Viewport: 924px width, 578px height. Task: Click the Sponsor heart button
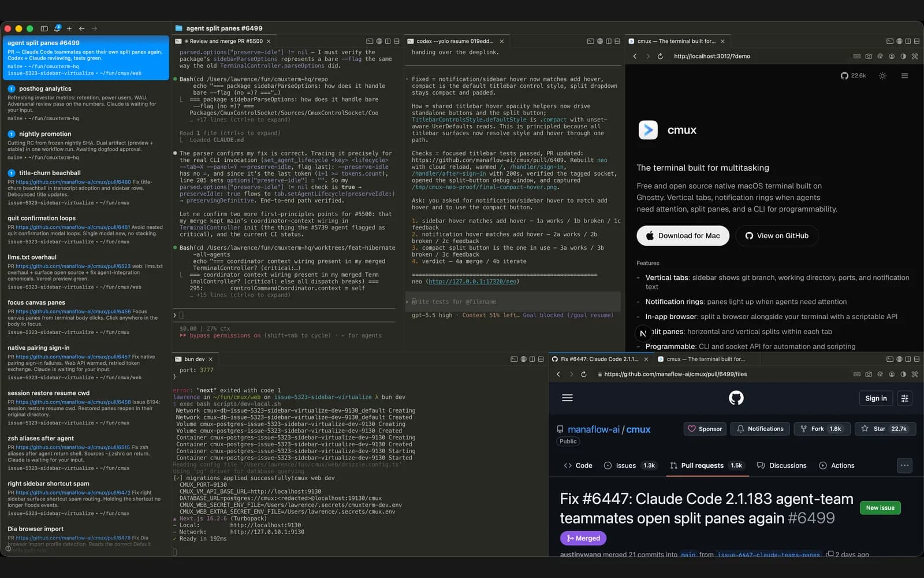pos(705,429)
